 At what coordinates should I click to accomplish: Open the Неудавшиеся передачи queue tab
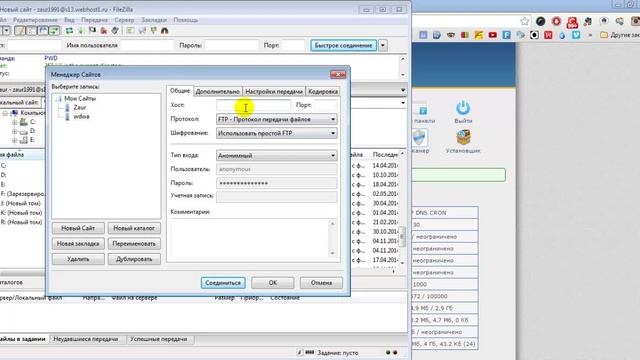(x=86, y=339)
